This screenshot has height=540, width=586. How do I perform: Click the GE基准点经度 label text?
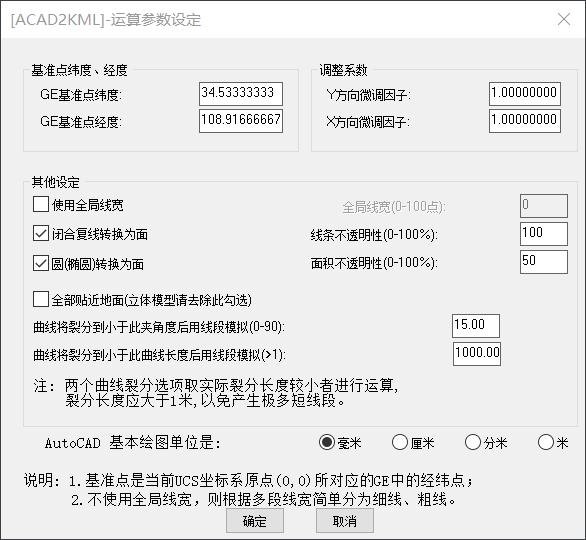click(81, 121)
